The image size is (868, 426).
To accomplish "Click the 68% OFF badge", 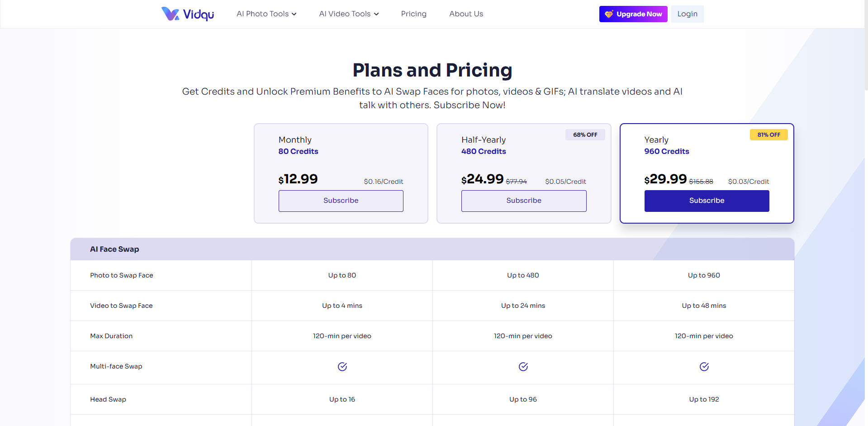I will pos(585,135).
